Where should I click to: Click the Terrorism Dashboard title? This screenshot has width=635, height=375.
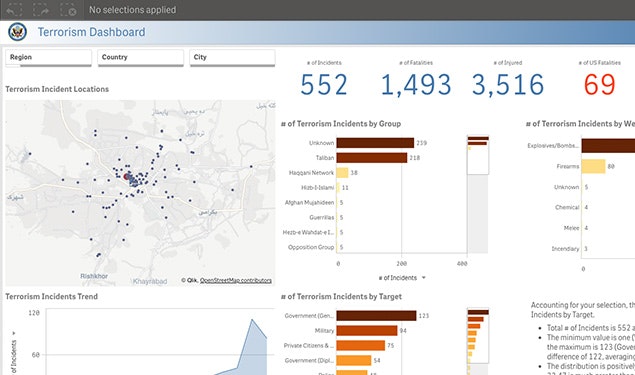[x=92, y=32]
